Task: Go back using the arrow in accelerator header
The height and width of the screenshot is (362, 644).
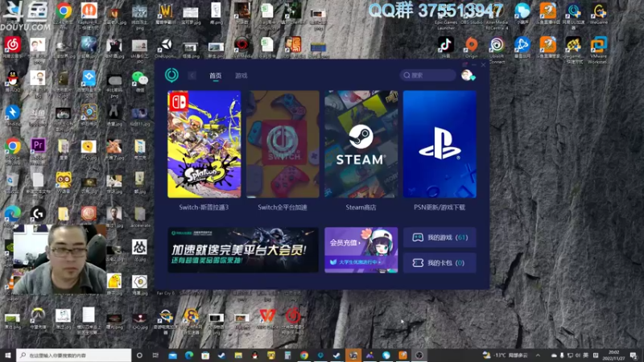Action: pyautogui.click(x=192, y=76)
